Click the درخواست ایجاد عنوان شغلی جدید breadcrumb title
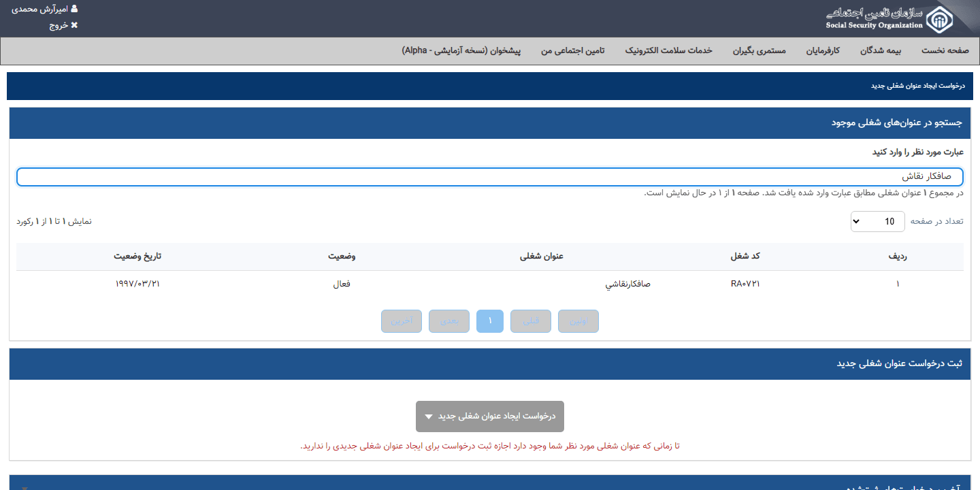This screenshot has width=980, height=490. [x=918, y=86]
